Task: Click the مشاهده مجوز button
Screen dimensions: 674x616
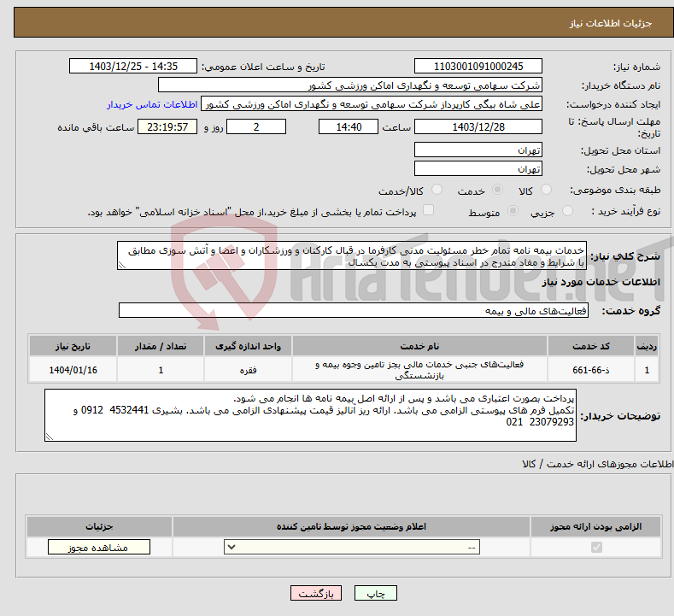Action: click(x=99, y=547)
